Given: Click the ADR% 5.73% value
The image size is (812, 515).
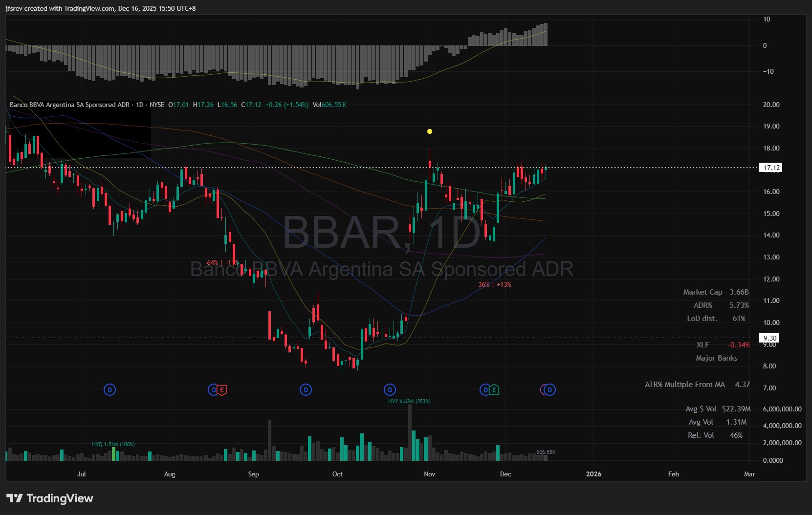Looking at the screenshot, I should click(739, 305).
